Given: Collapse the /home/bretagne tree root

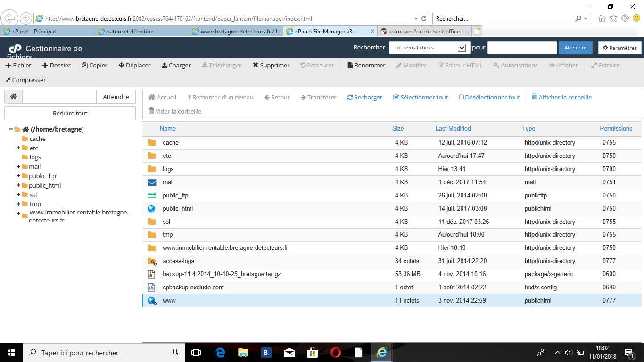Looking at the screenshot, I should tap(11, 129).
